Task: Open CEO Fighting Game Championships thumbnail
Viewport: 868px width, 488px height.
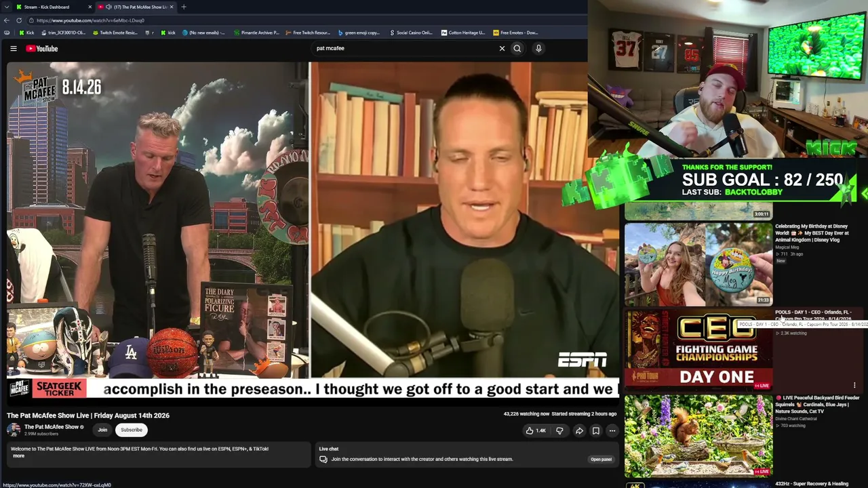Action: [x=698, y=348]
